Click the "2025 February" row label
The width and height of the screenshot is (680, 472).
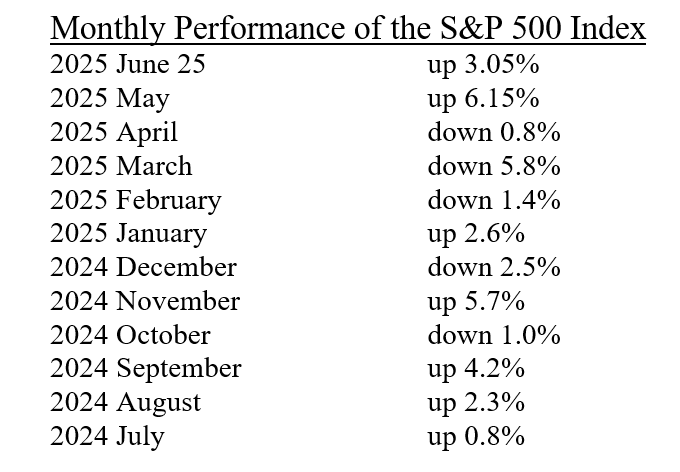pos(135,200)
